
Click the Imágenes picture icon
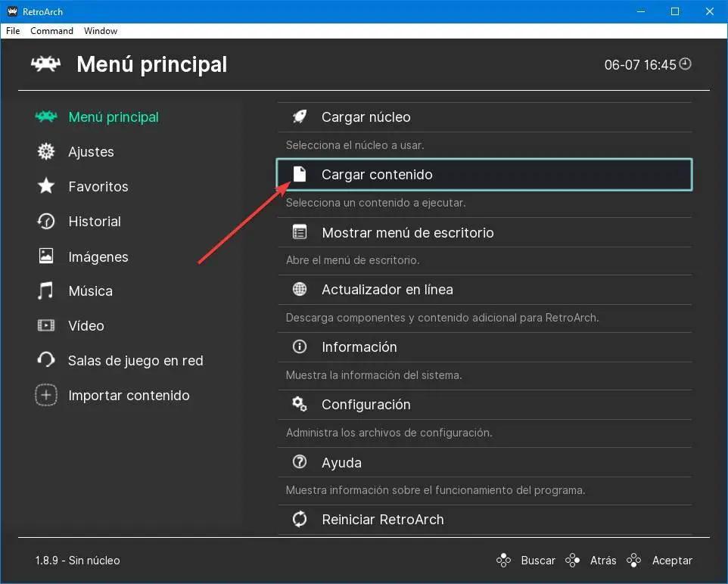point(46,256)
